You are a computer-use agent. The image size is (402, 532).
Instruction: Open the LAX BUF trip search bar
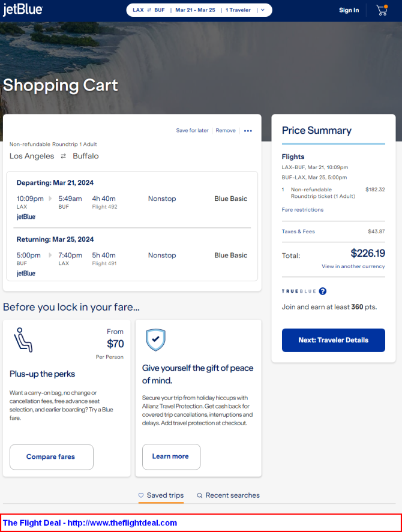[199, 10]
